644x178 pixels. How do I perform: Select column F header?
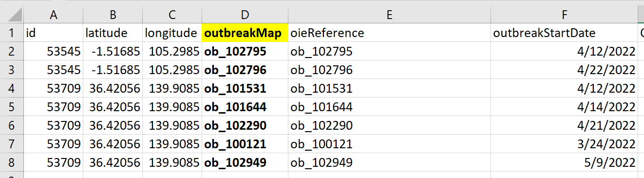tap(564, 15)
